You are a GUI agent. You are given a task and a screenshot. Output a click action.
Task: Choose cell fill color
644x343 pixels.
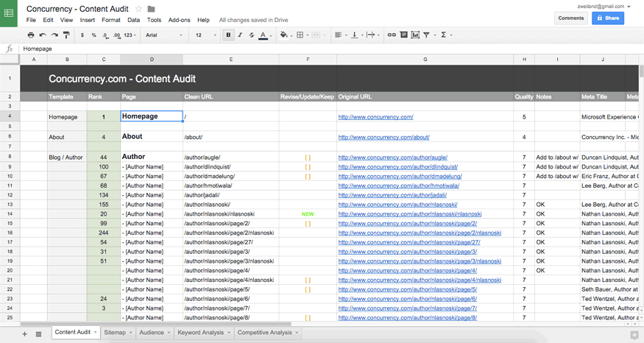pos(284,35)
